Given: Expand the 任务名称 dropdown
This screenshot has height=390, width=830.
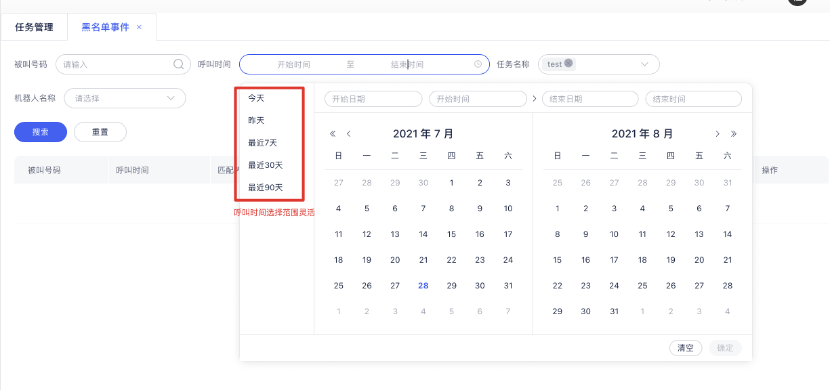Looking at the screenshot, I should (x=645, y=65).
